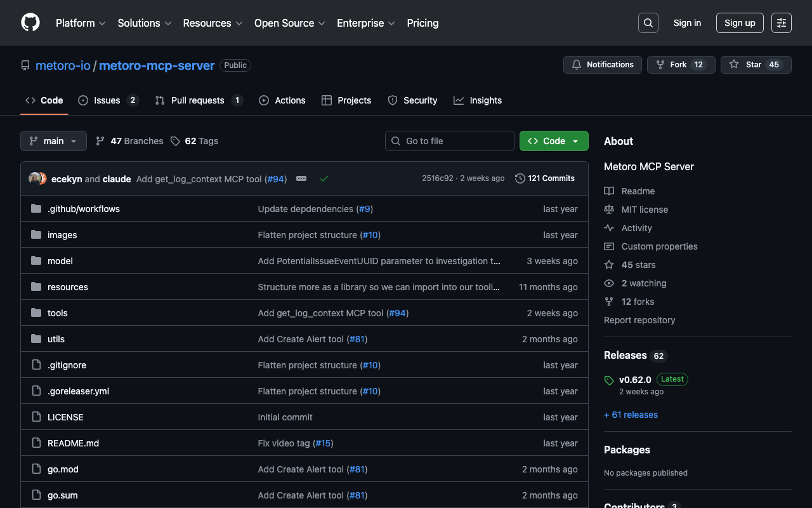Open the Notifications bell button
The image size is (812, 508).
pyautogui.click(x=603, y=65)
